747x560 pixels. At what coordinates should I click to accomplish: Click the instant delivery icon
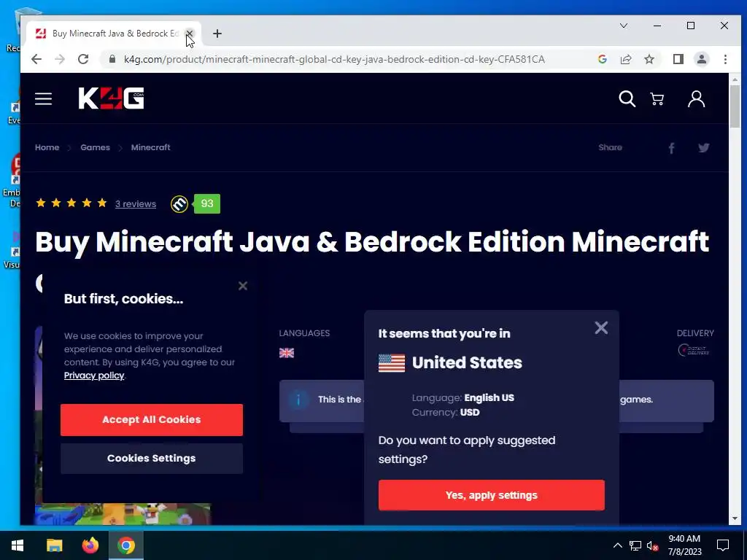click(694, 350)
